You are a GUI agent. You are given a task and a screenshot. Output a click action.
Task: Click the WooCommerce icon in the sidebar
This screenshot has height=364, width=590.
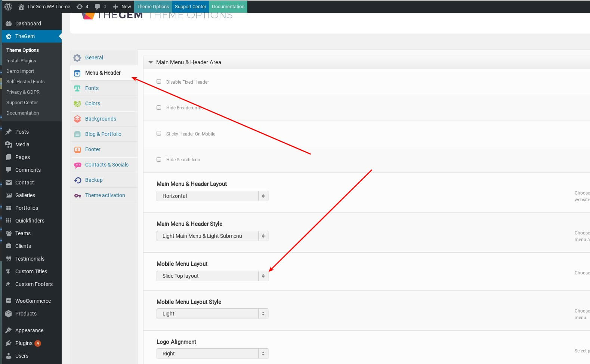pos(9,301)
